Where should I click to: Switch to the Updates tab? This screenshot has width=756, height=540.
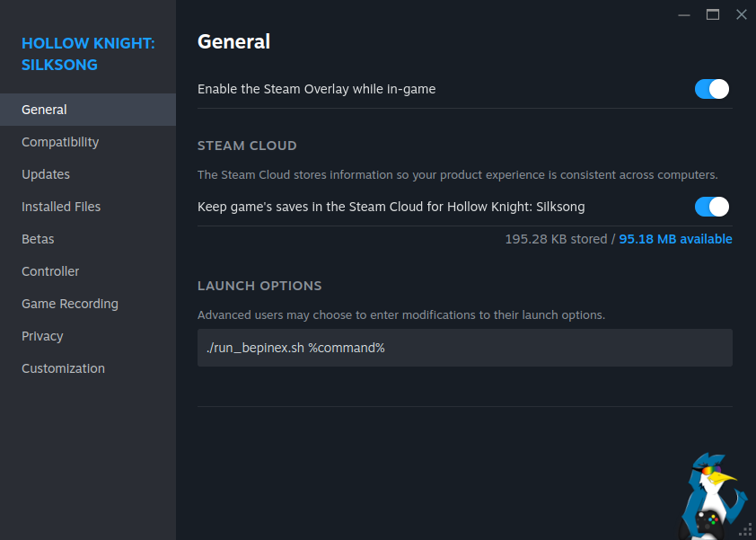46,174
